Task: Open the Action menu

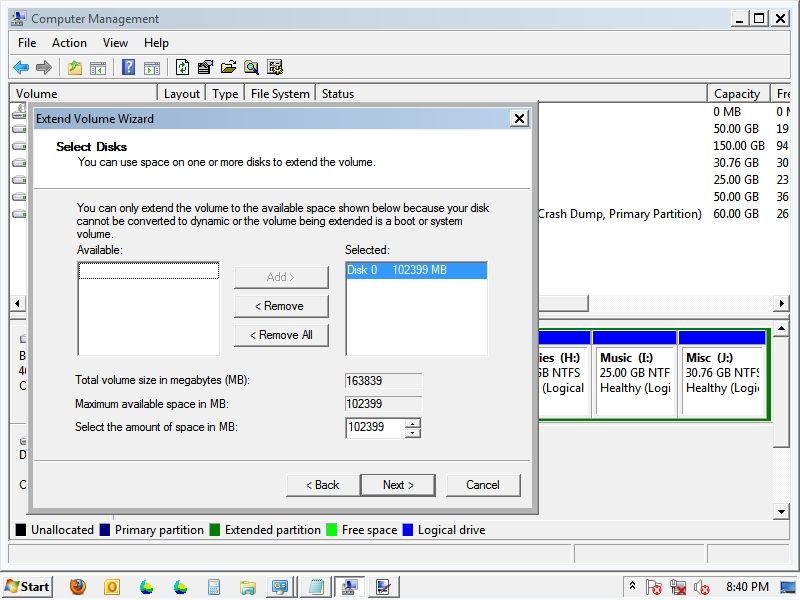Action: [x=69, y=43]
